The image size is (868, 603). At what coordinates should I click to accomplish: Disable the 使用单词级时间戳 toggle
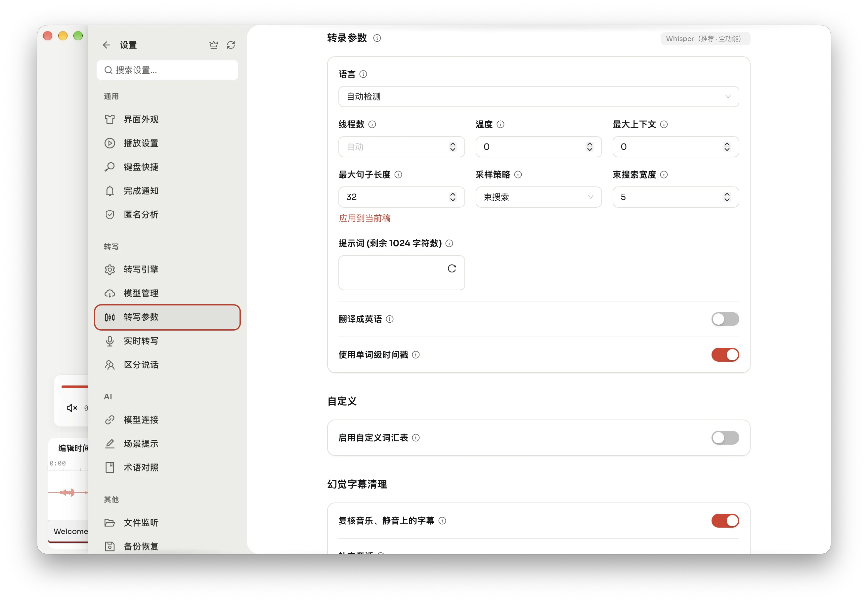tap(725, 355)
